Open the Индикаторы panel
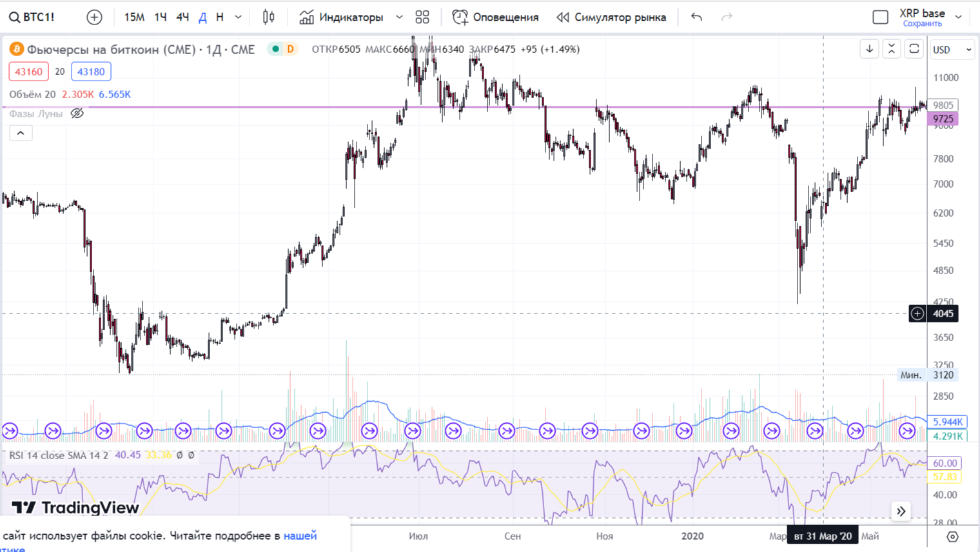980x552 pixels. pos(342,17)
